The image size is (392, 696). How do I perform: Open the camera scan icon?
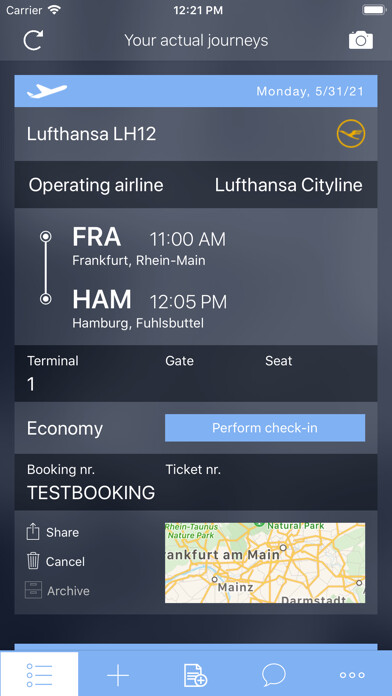tap(360, 40)
